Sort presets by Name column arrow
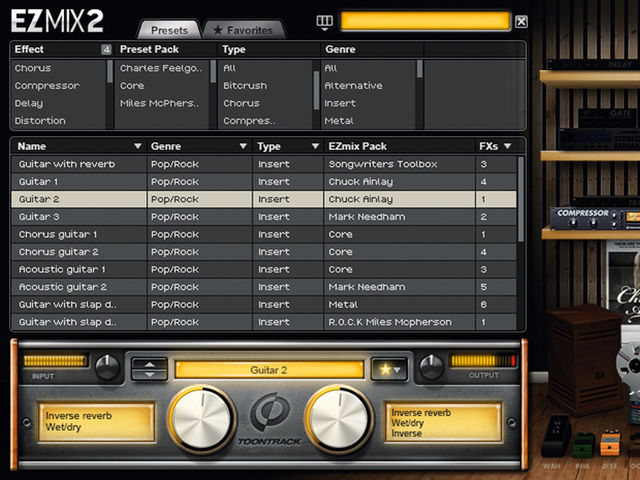The height and width of the screenshot is (480, 640). [x=138, y=146]
